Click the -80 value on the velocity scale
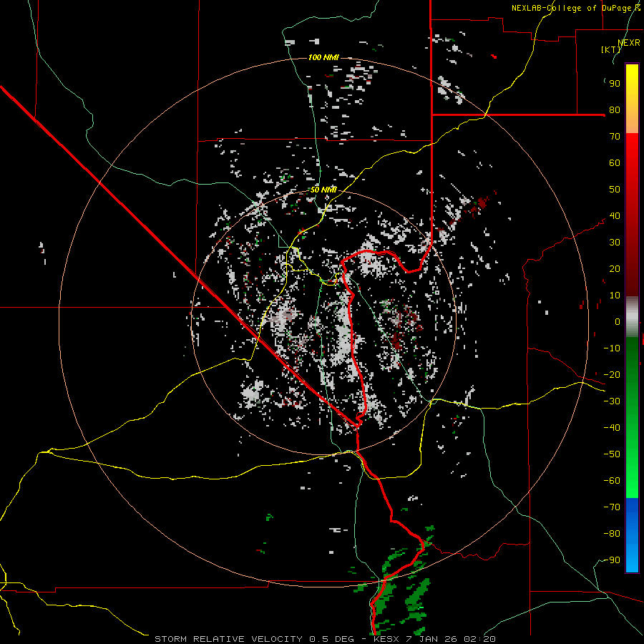The image size is (644, 644). pyautogui.click(x=612, y=534)
